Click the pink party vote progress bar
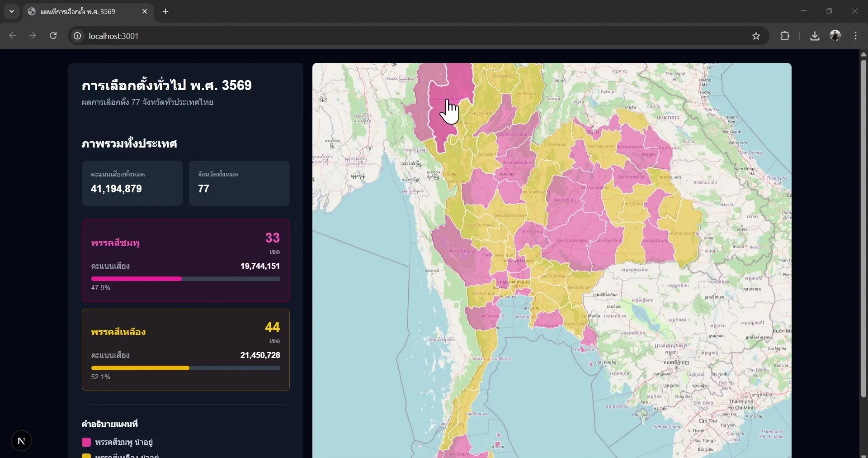 click(185, 279)
